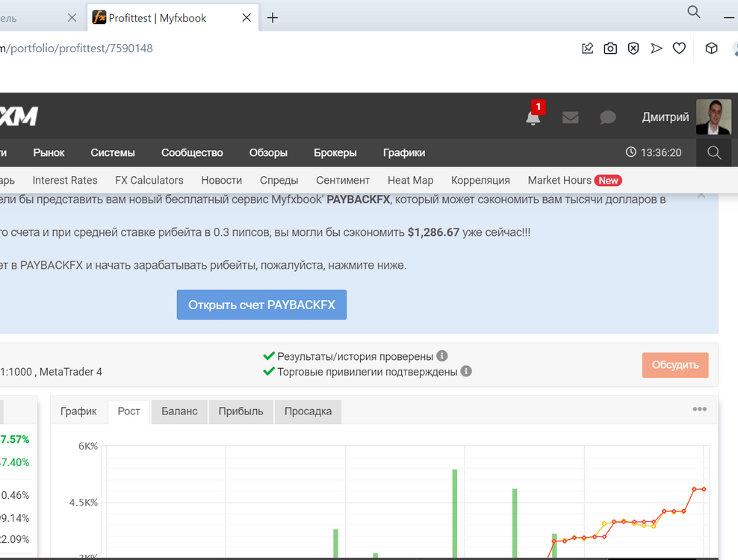Open the Дмитрий user name menu

(x=665, y=116)
